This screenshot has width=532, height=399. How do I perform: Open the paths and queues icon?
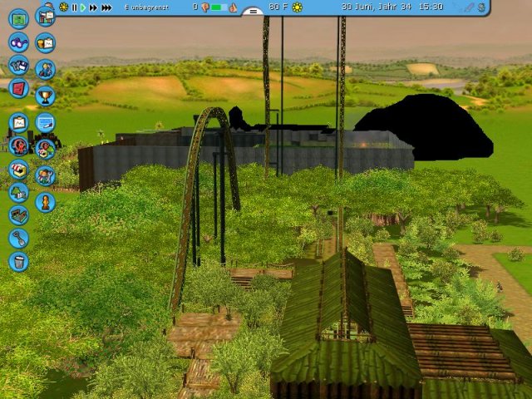[x=18, y=216]
